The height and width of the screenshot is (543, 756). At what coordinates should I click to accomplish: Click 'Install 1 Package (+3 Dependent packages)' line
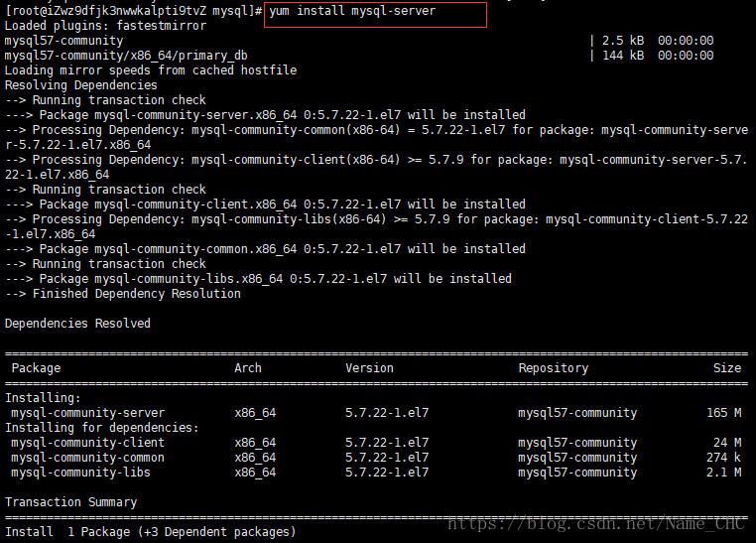(x=151, y=532)
